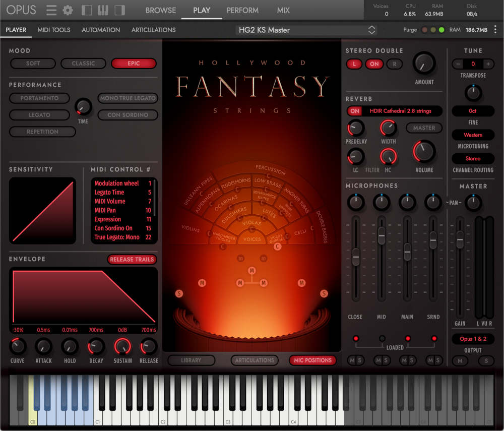Enable the Con Sordino performance toggle
Image resolution: width=504 pixels, height=431 pixels.
pyautogui.click(x=128, y=115)
